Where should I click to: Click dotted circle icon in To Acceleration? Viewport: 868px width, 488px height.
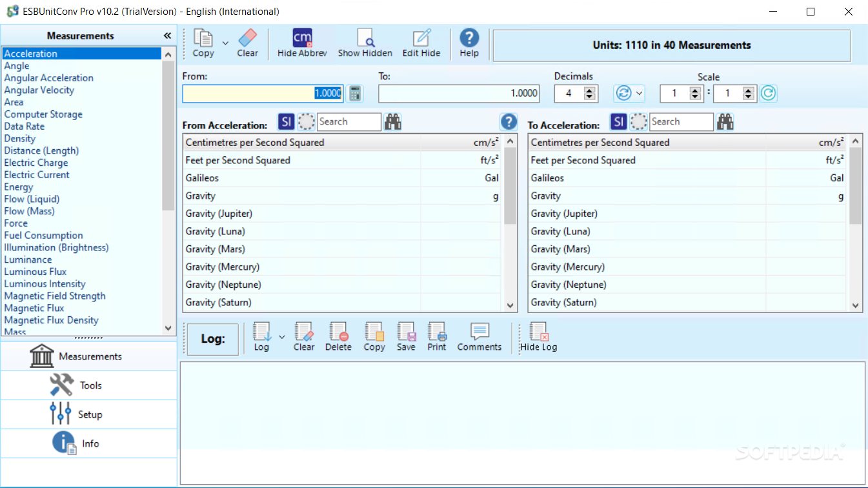(639, 121)
